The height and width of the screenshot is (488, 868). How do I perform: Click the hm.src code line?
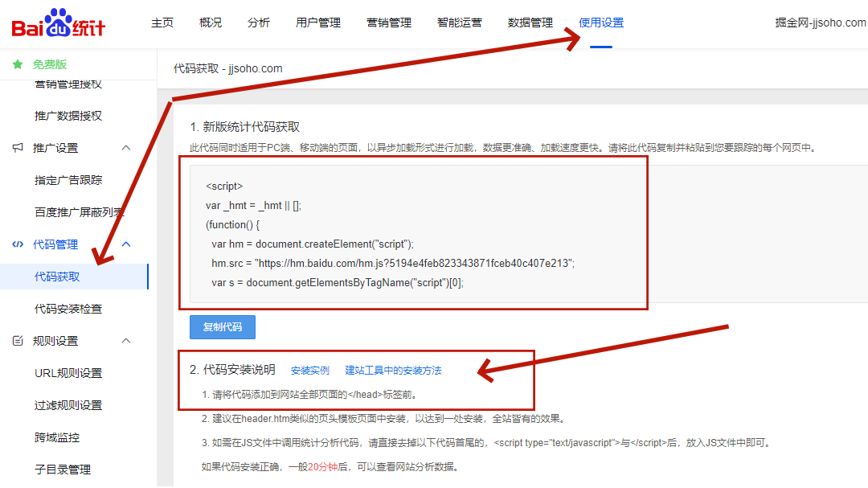click(392, 263)
